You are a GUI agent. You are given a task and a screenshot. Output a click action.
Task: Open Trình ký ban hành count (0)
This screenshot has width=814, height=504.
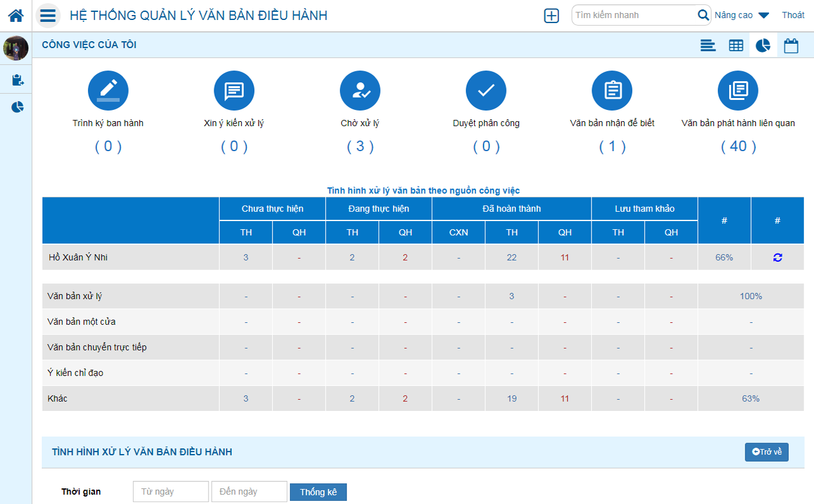pyautogui.click(x=108, y=147)
